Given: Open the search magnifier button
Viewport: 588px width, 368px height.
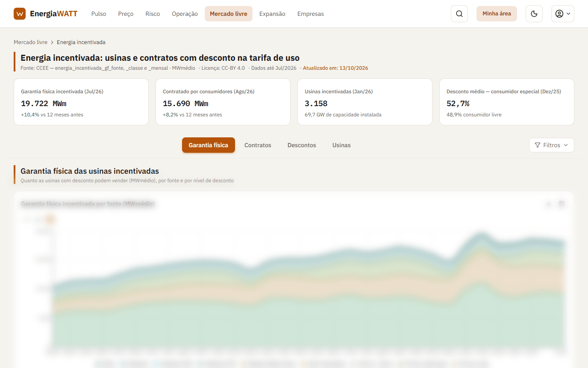Looking at the screenshot, I should point(459,14).
